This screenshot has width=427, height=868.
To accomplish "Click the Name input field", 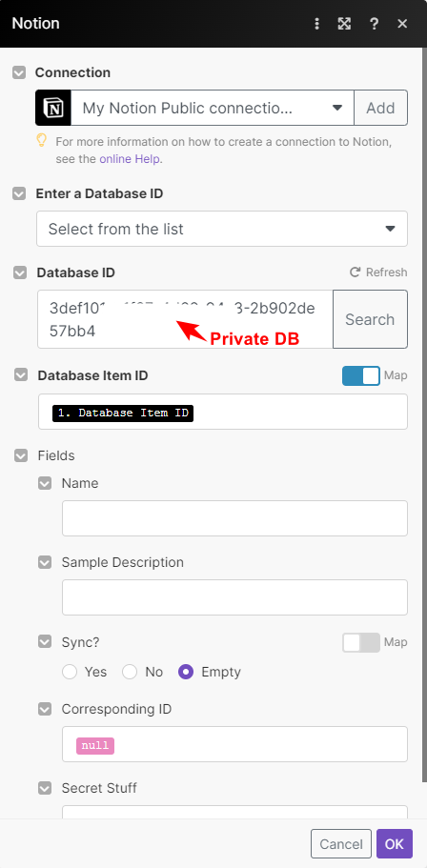I will point(234,518).
